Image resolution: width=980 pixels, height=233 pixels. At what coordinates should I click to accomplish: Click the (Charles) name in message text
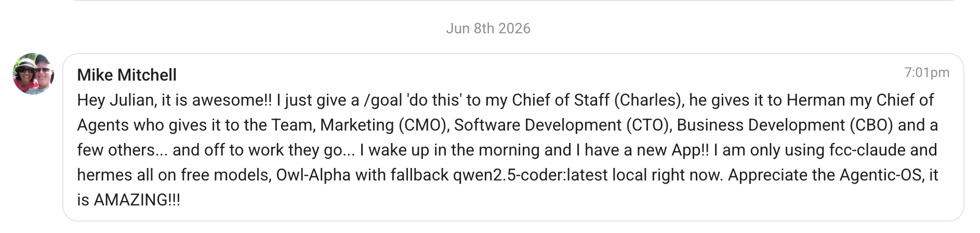tap(648, 100)
